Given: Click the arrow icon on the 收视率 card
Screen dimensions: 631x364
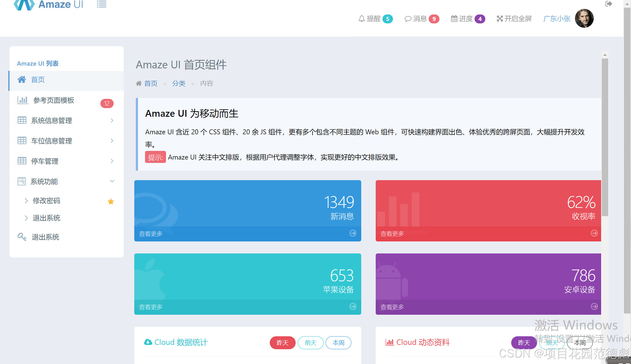Looking at the screenshot, I should point(594,233).
